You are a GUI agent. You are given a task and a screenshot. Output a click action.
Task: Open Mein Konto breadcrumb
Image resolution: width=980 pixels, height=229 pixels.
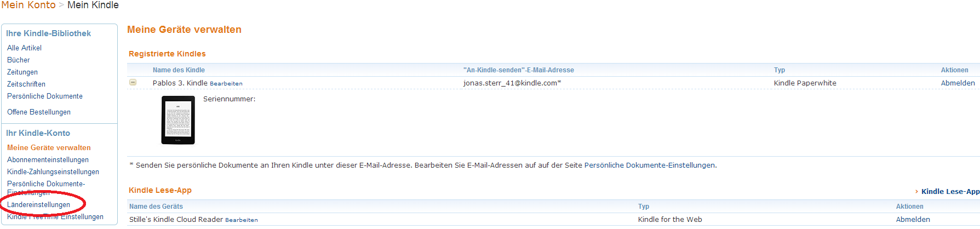click(x=28, y=5)
